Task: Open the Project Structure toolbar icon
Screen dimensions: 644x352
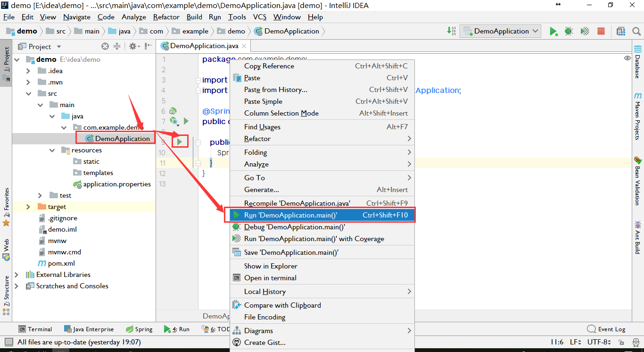Action: click(621, 31)
